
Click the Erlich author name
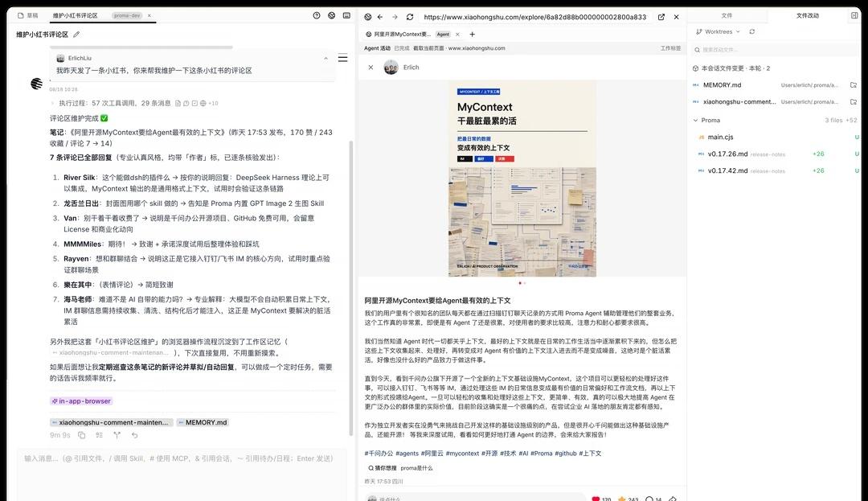point(411,68)
